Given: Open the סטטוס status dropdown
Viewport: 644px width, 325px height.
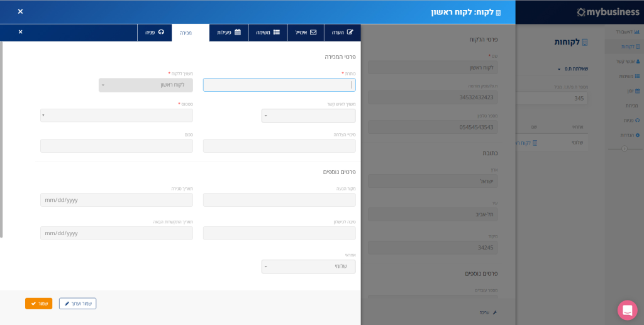Looking at the screenshot, I should [116, 115].
